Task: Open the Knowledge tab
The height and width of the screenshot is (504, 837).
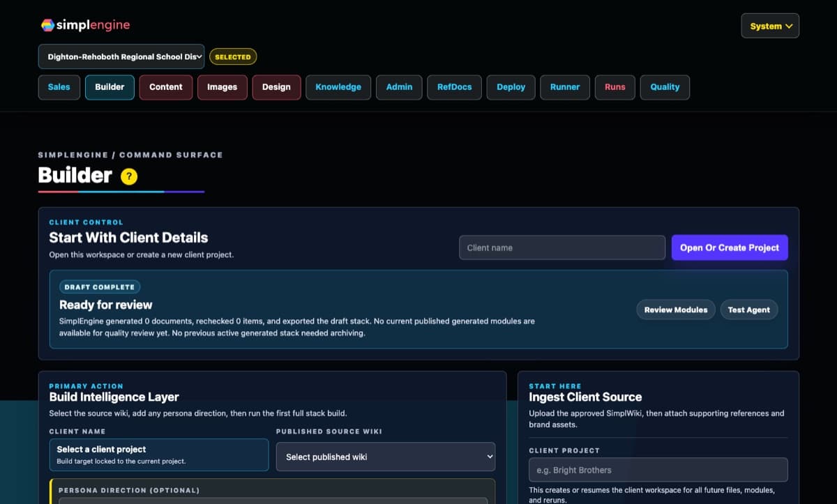Action: (x=338, y=87)
